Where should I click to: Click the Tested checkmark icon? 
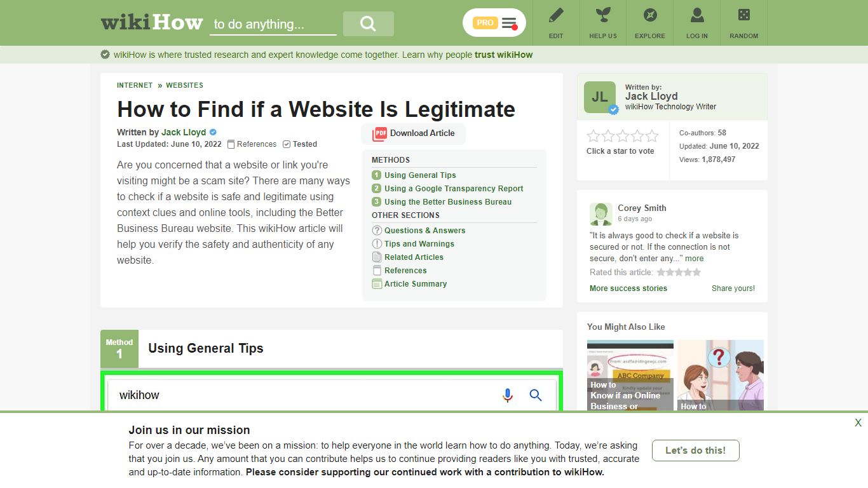(x=287, y=144)
